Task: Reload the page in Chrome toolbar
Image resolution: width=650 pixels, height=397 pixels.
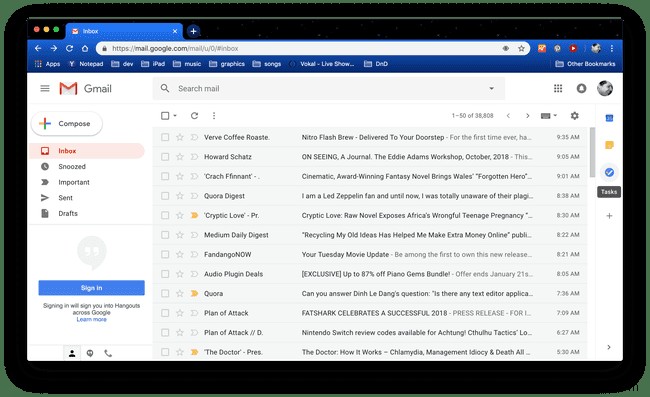Action: (69, 48)
